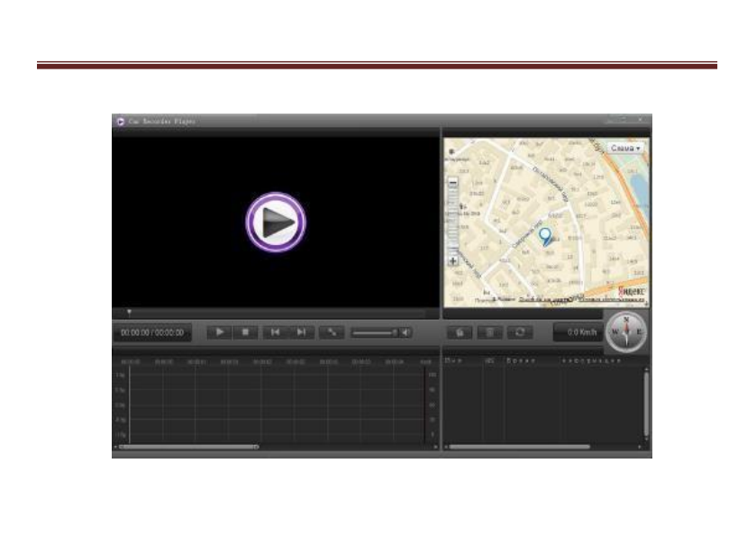Zoom out the map with minus button
The image size is (756, 536).
tap(452, 183)
